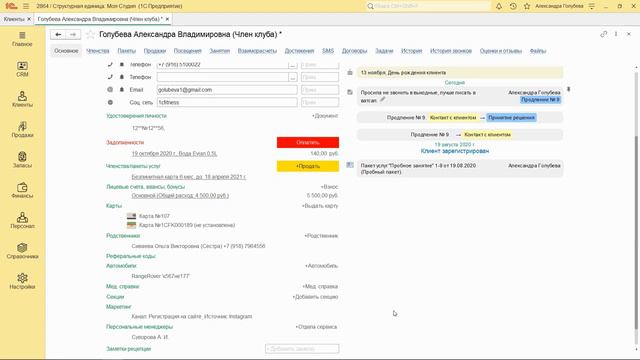Click the Пакет услуг event icon
Viewport: 640px width, 360px height.
(350, 165)
